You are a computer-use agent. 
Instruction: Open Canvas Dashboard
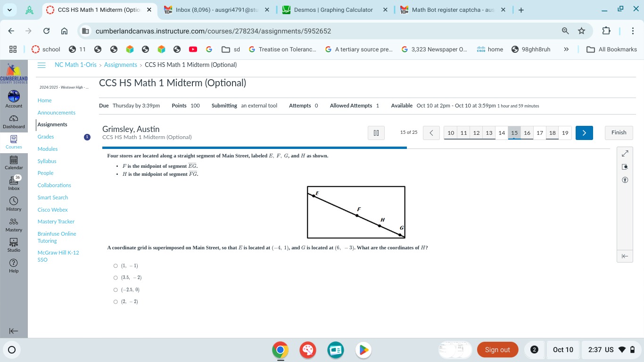coord(14,122)
